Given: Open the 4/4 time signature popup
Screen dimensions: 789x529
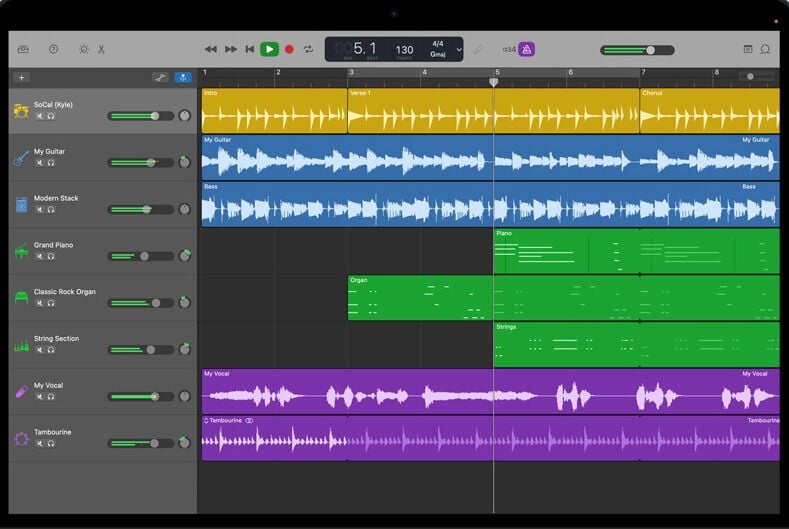Looking at the screenshot, I should pos(438,44).
